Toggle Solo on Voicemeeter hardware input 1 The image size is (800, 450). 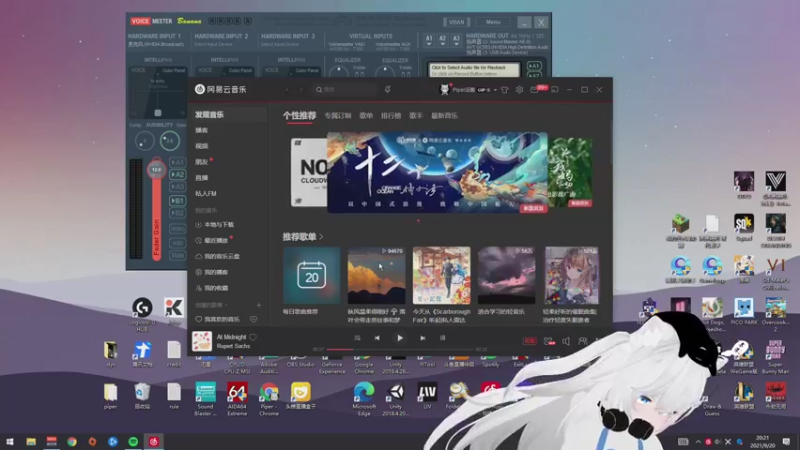click(177, 243)
